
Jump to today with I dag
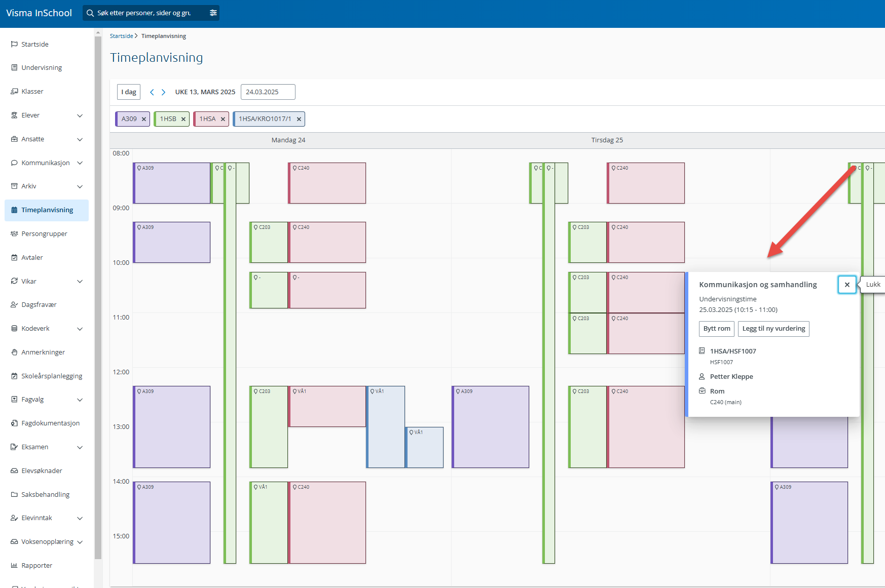coord(129,92)
